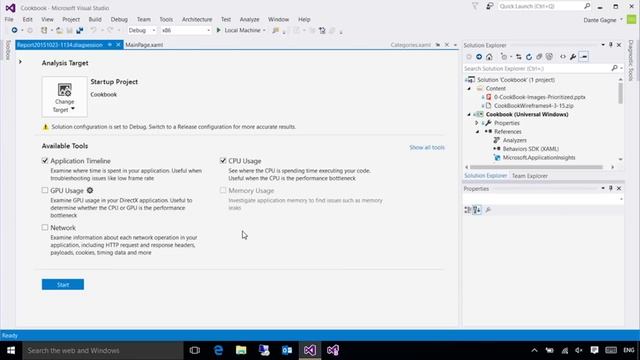Click the Show All Files icon
The image size is (640, 360).
point(549,57)
